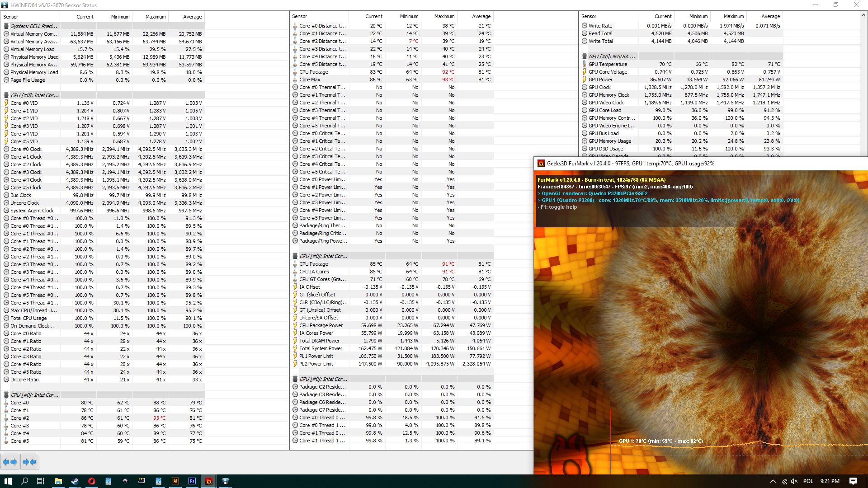Viewport: 868px width, 488px height.
Task: Click the lightning icon beside Core #0 VID
Action: [6, 103]
